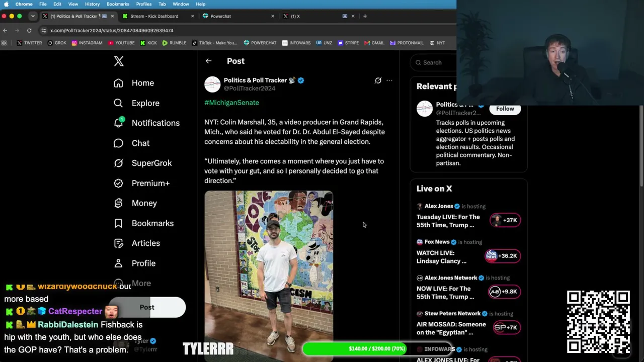
Task: Open the TWITTER bookmark
Action: (x=29, y=43)
